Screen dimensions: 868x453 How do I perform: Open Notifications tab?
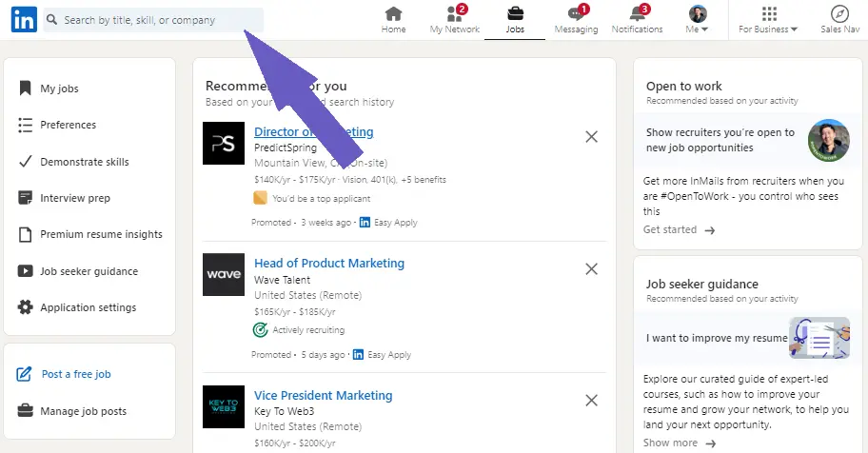[637, 21]
